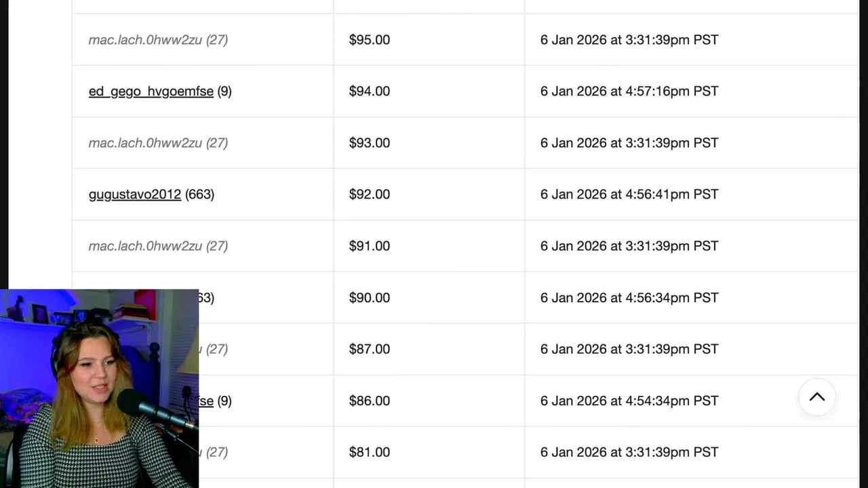Click the mac.lach.0hww2zu bidder on the $95.00 row

[x=145, y=40]
